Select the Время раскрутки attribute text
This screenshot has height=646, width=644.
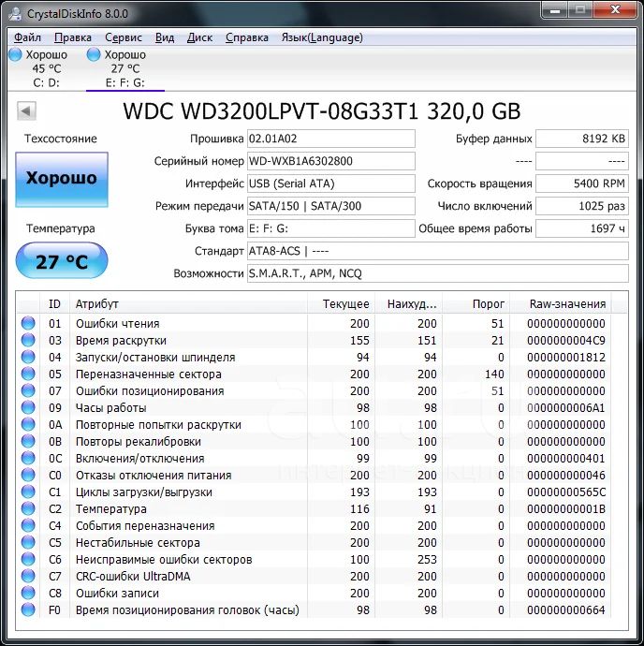click(x=121, y=340)
